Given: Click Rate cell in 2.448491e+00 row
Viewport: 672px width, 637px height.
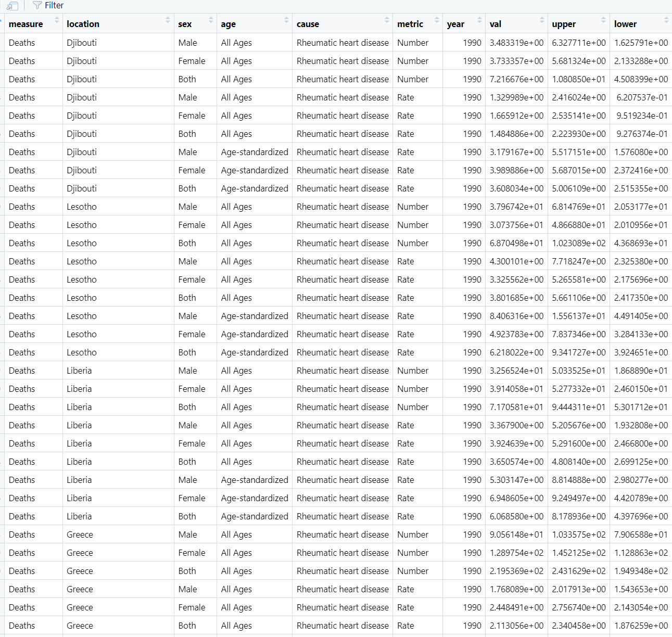Looking at the screenshot, I should (417, 607).
